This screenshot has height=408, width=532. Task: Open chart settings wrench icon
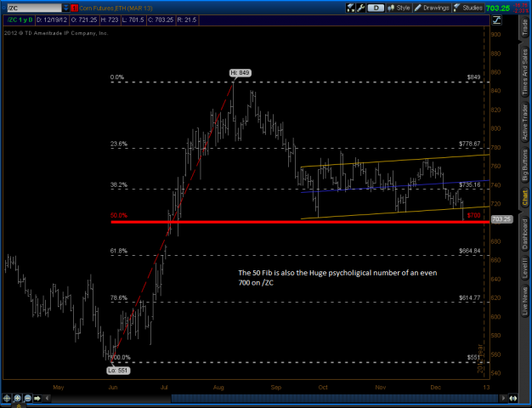(x=360, y=8)
